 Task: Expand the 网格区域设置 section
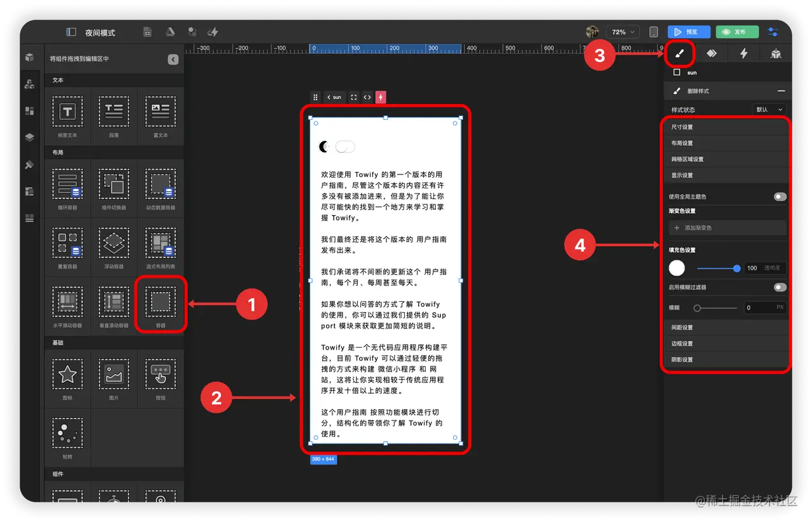coord(727,159)
